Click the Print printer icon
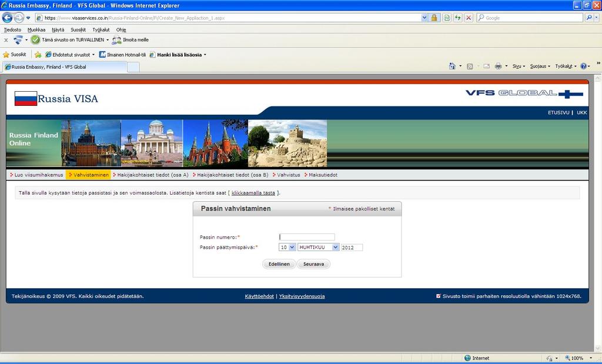602x364 pixels. pos(499,66)
